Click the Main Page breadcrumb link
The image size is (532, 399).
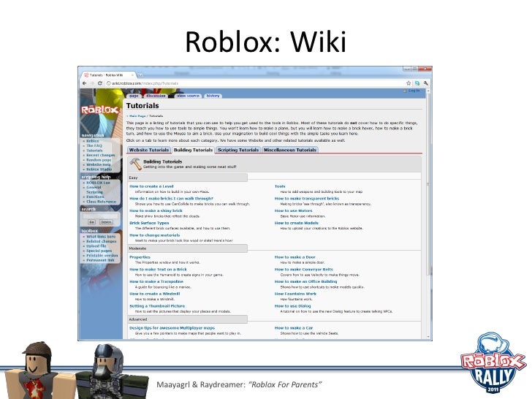click(x=137, y=116)
